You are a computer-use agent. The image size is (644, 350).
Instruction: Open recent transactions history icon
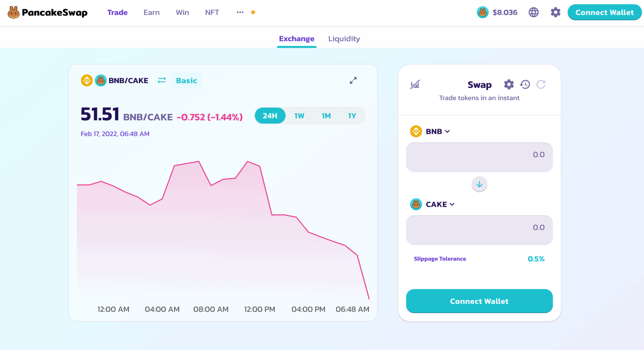tap(525, 84)
